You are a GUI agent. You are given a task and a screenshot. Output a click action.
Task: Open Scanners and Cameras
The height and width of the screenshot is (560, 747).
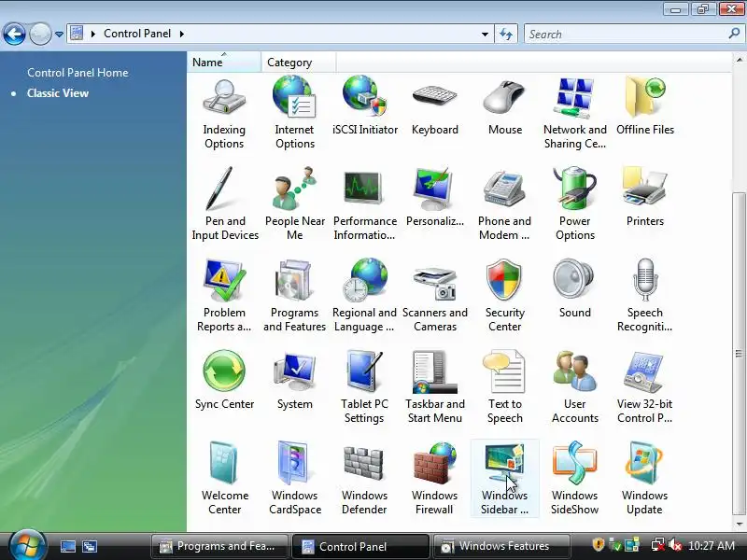click(435, 298)
